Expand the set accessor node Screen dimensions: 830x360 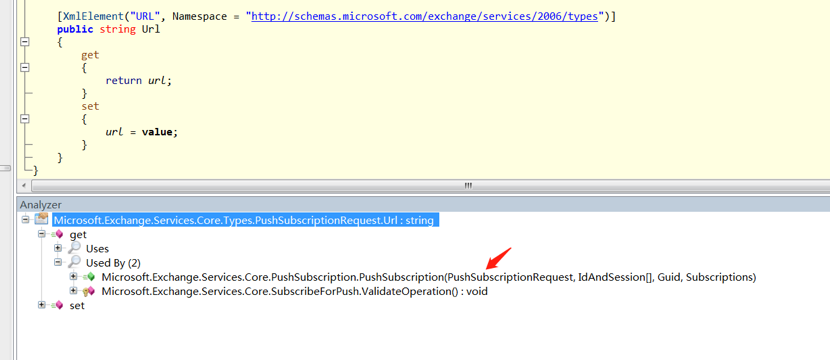coord(42,305)
